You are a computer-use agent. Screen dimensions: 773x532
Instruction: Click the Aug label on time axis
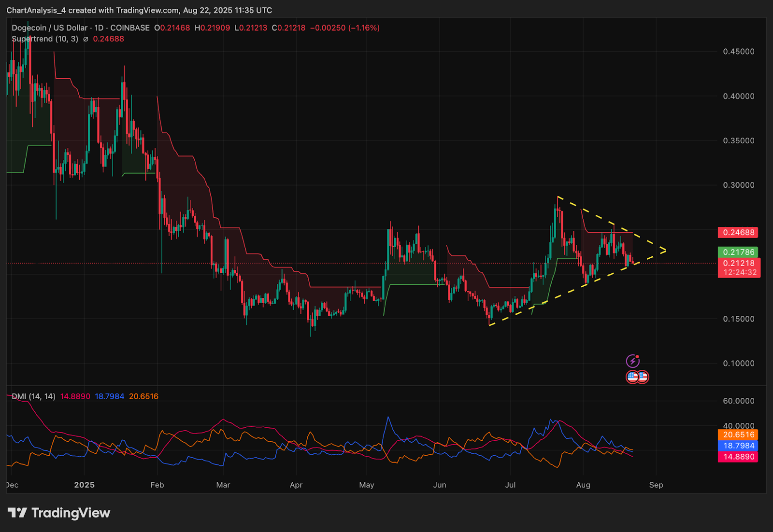click(x=583, y=485)
